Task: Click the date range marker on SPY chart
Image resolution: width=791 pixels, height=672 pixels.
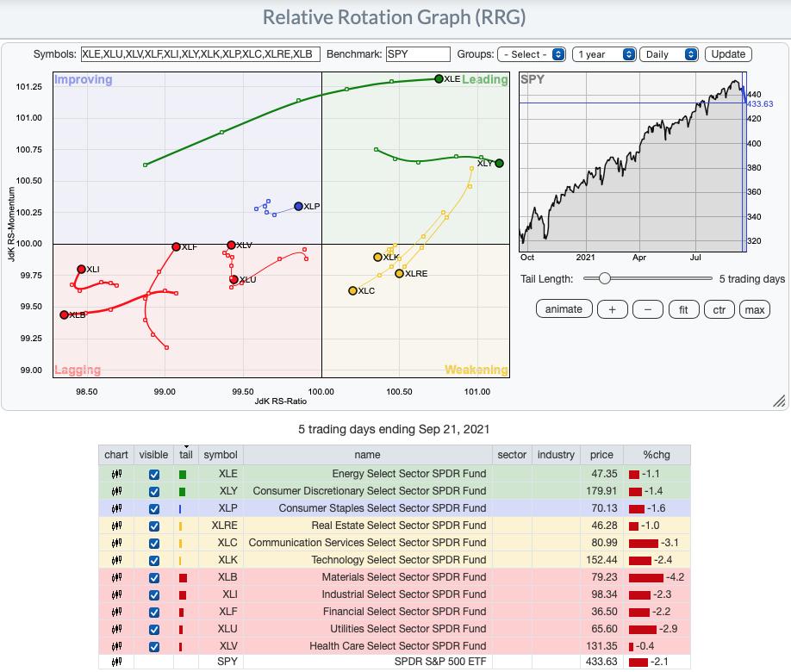Action: point(744,161)
